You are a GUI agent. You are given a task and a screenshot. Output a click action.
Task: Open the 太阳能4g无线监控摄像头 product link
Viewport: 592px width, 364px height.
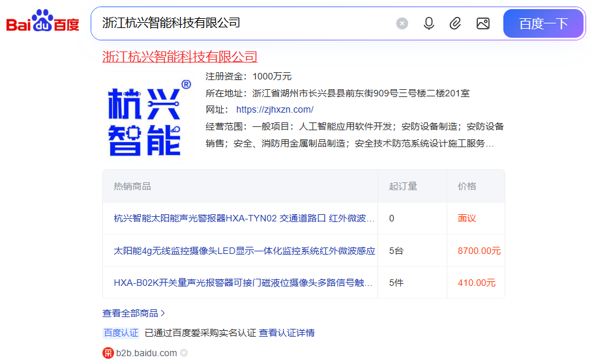coord(244,251)
